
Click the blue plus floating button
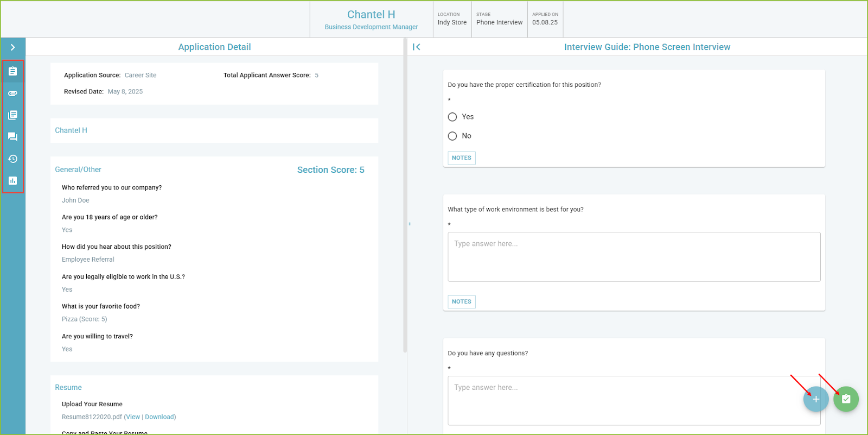(x=816, y=399)
